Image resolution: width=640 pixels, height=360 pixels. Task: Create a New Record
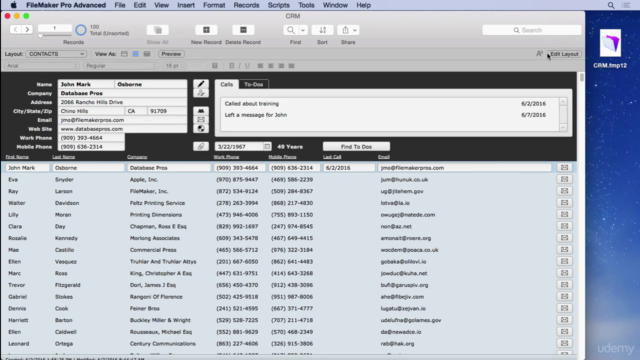coord(206,30)
